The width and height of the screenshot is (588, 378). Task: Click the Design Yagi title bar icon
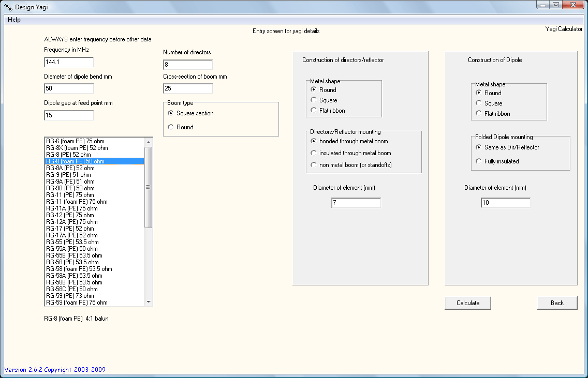coord(8,7)
